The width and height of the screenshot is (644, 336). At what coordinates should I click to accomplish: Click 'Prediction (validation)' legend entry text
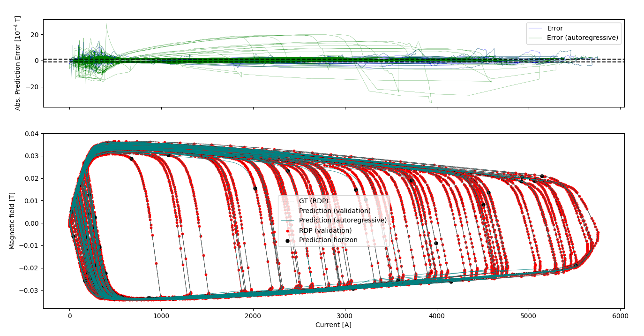[x=335, y=211]
